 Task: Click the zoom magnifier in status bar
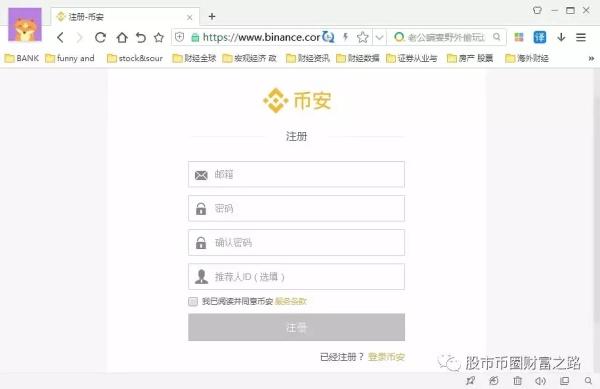tap(588, 381)
